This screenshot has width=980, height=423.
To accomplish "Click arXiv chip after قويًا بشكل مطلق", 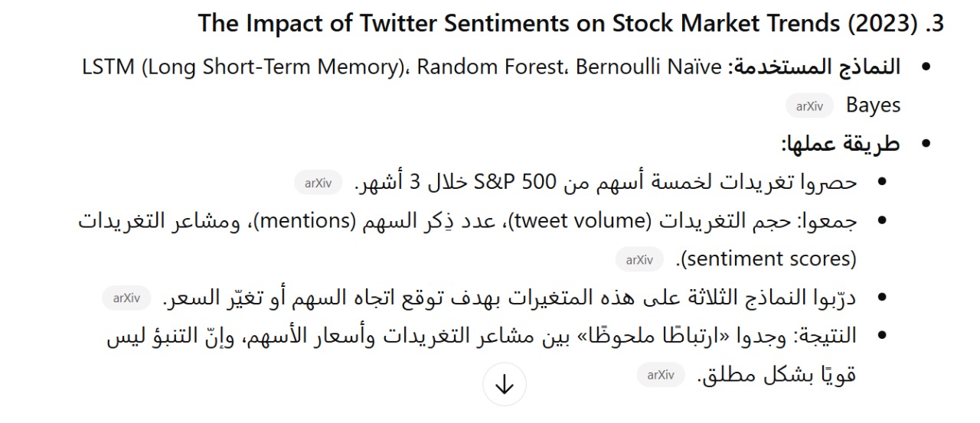I will pos(660,375).
